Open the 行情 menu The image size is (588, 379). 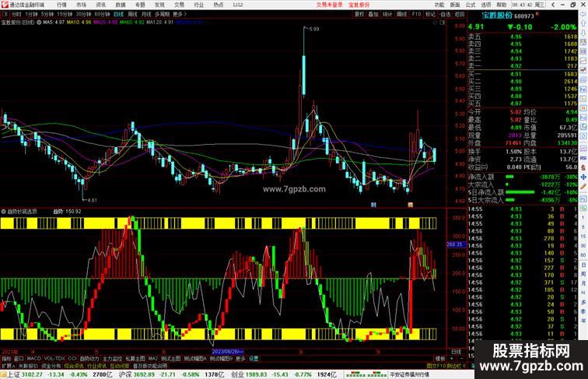pyautogui.click(x=61, y=5)
